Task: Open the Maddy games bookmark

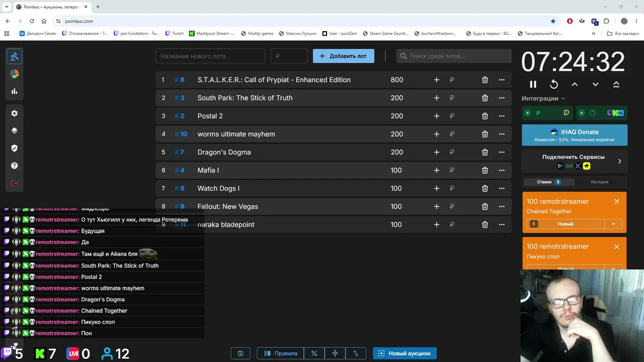Action: pyautogui.click(x=257, y=34)
